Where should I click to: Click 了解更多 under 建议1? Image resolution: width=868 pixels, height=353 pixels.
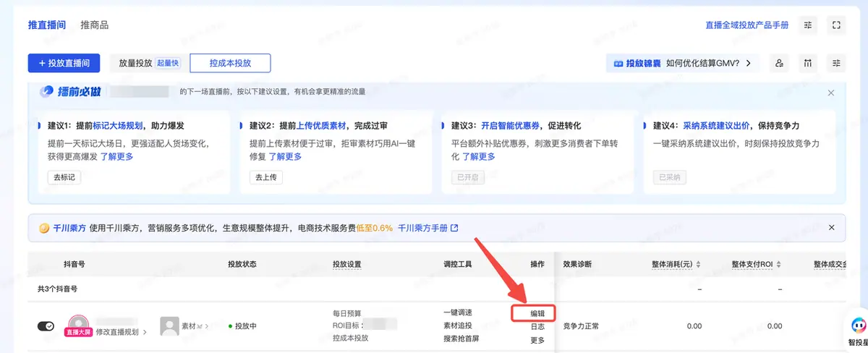click(116, 156)
